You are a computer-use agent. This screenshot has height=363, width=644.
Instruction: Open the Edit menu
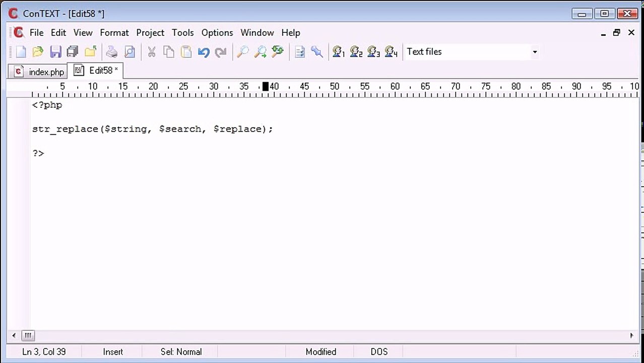pos(58,32)
